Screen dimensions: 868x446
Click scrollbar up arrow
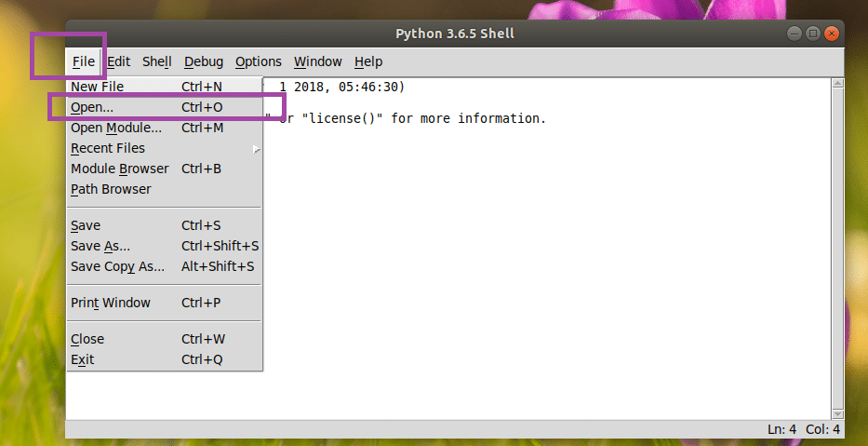[x=837, y=83]
